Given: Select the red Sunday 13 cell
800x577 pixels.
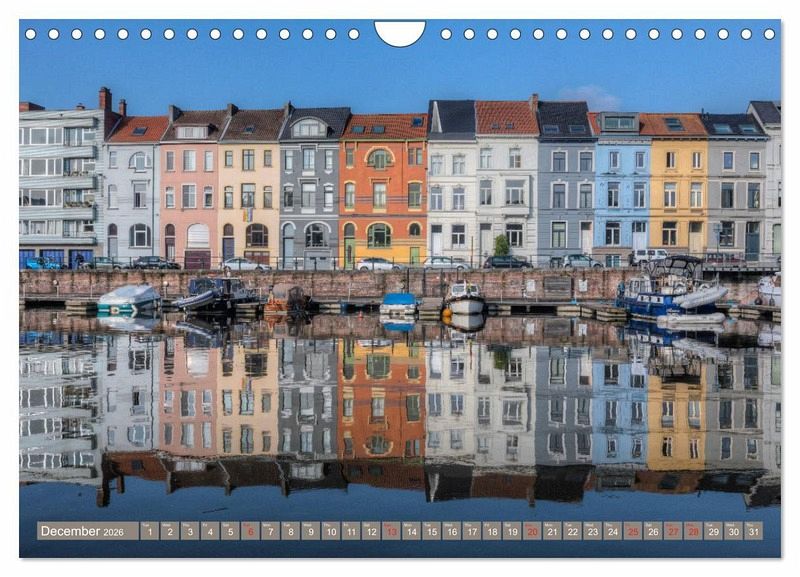Looking at the screenshot, I should click(x=391, y=531).
